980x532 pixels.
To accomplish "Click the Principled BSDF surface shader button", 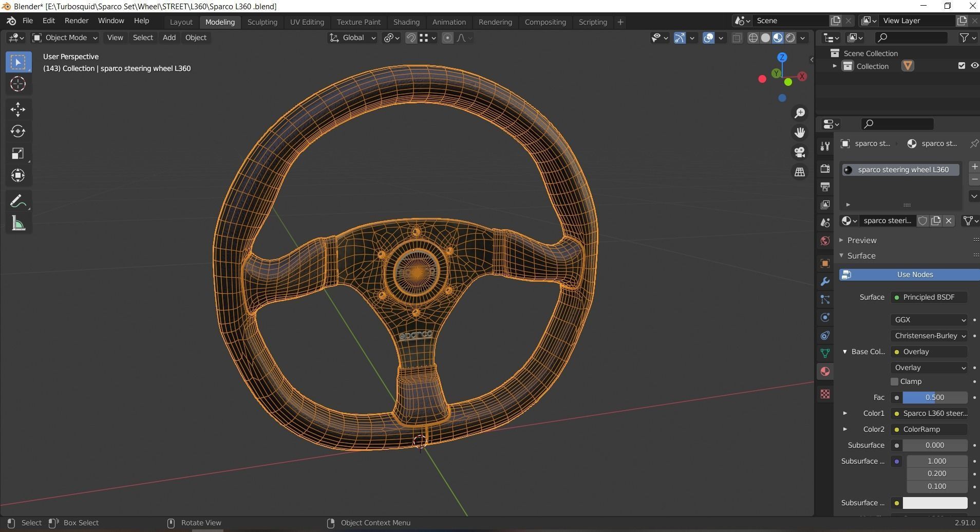I will tap(929, 297).
